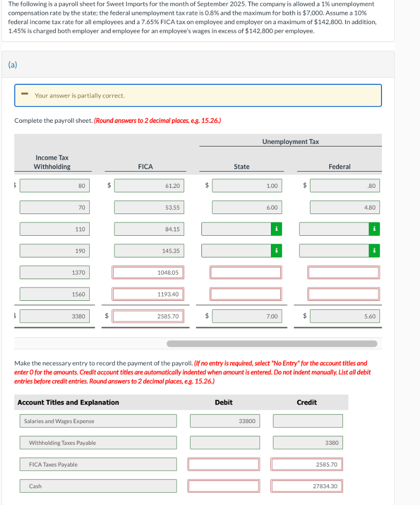Viewport: 420px width, 505px height.
Task: Click the State unemployment field showing 6.00
Action: (x=247, y=208)
